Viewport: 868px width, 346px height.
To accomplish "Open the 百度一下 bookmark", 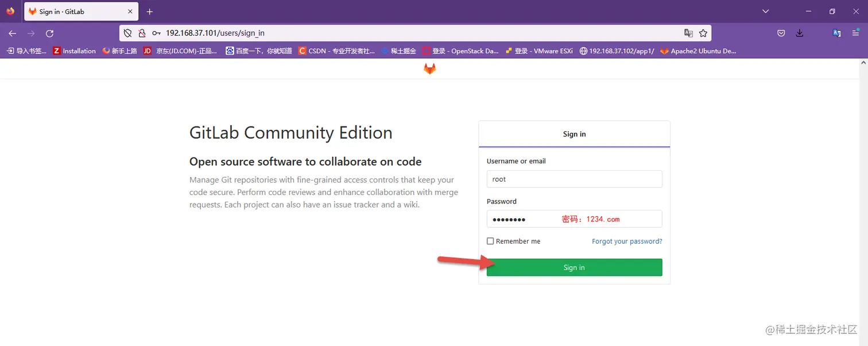I will click(259, 51).
